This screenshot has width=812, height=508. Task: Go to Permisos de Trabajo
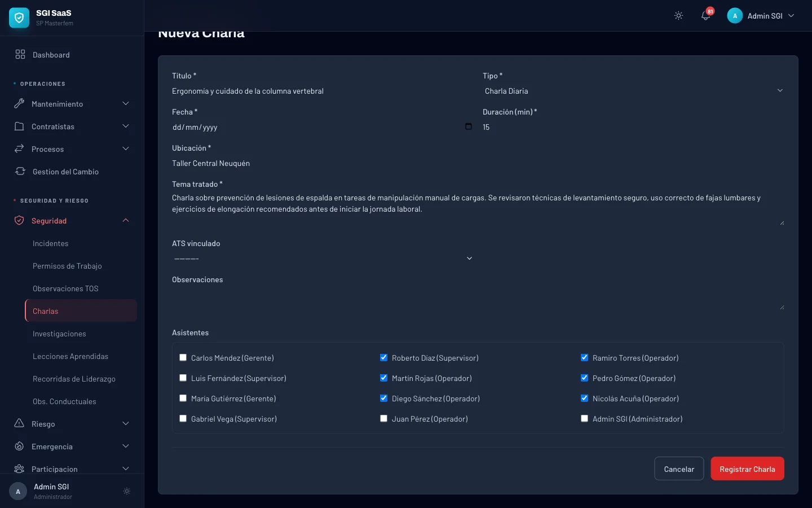(67, 265)
